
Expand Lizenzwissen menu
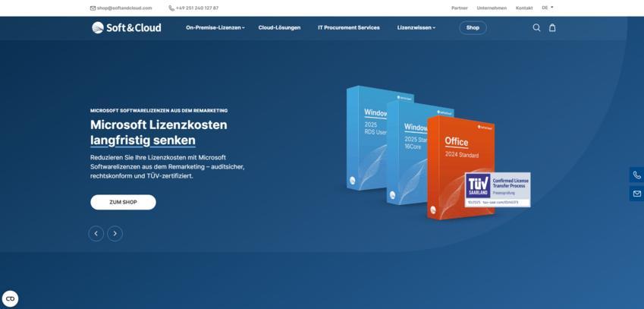[x=416, y=27]
